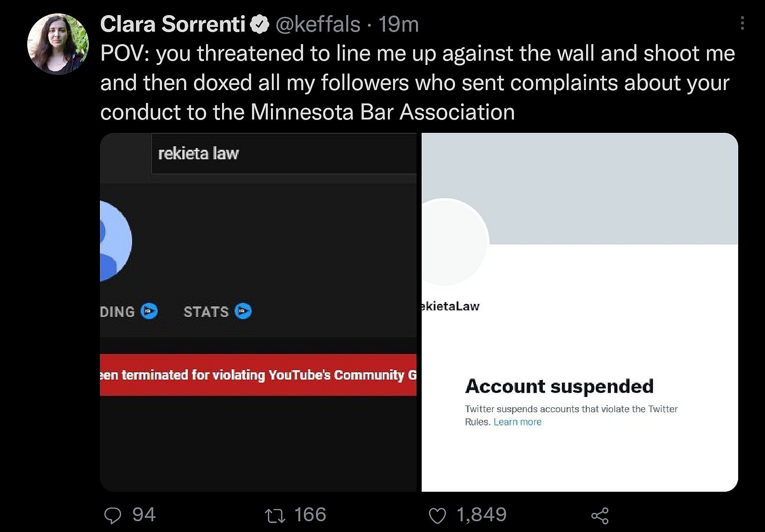Open Clara Sorrenti's profile picture

tap(58, 44)
